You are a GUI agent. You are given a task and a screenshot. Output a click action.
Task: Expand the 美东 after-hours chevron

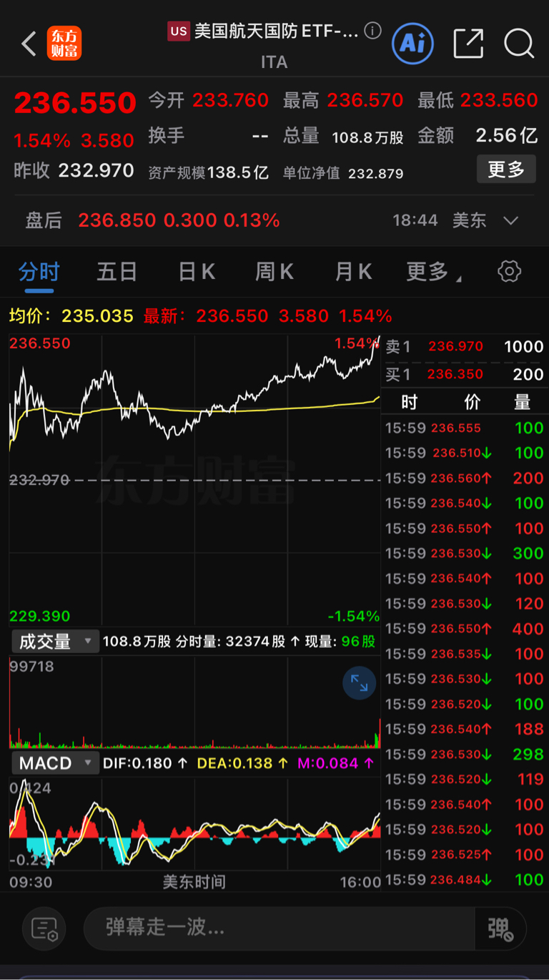(x=510, y=220)
